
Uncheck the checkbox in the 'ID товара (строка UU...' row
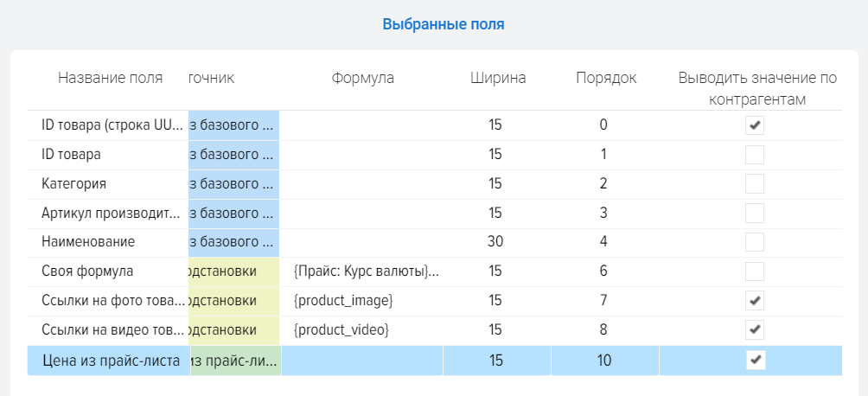[755, 125]
